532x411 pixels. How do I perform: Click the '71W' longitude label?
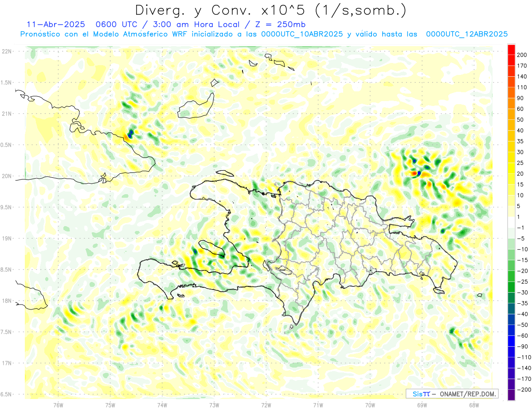pyautogui.click(x=318, y=404)
